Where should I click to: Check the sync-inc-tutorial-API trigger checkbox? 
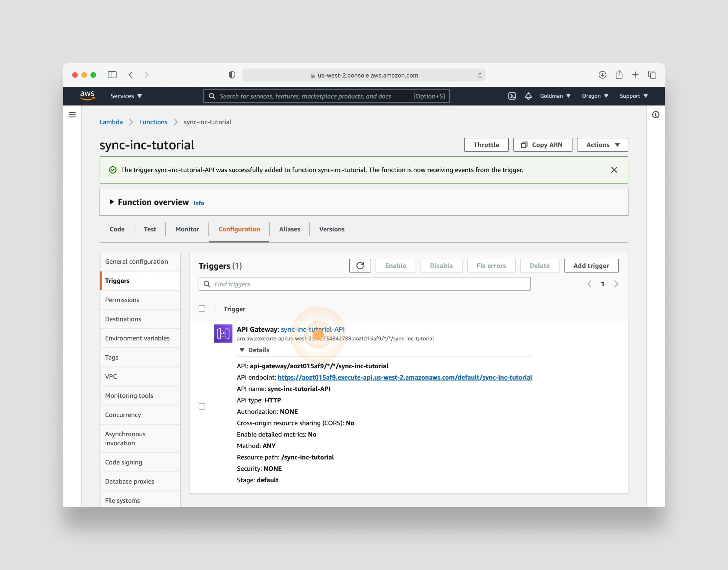coord(202,407)
